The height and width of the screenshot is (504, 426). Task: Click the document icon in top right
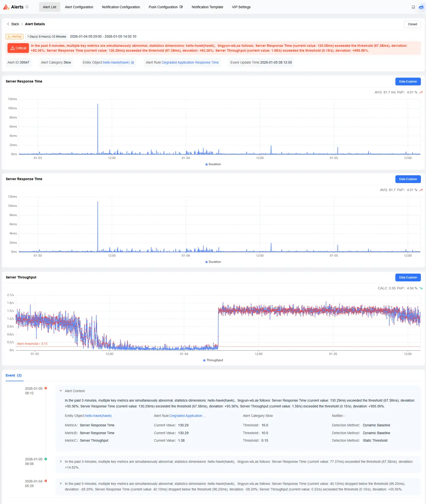pyautogui.click(x=413, y=7)
